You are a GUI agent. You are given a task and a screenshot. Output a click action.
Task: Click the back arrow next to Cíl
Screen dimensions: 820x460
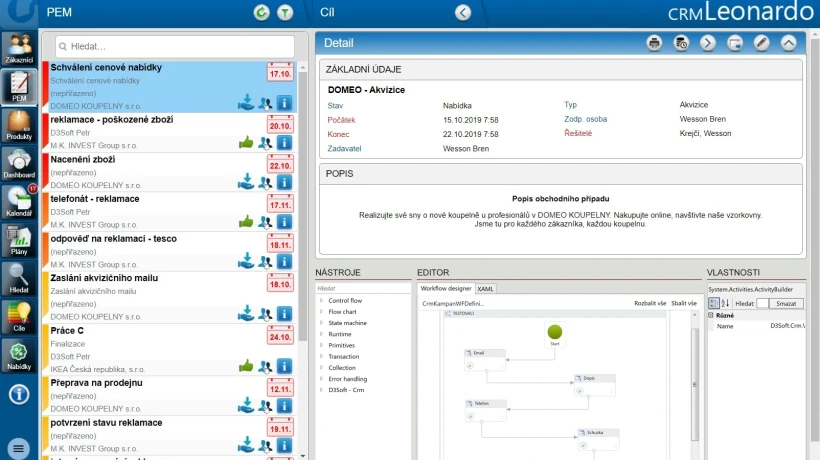pos(463,13)
